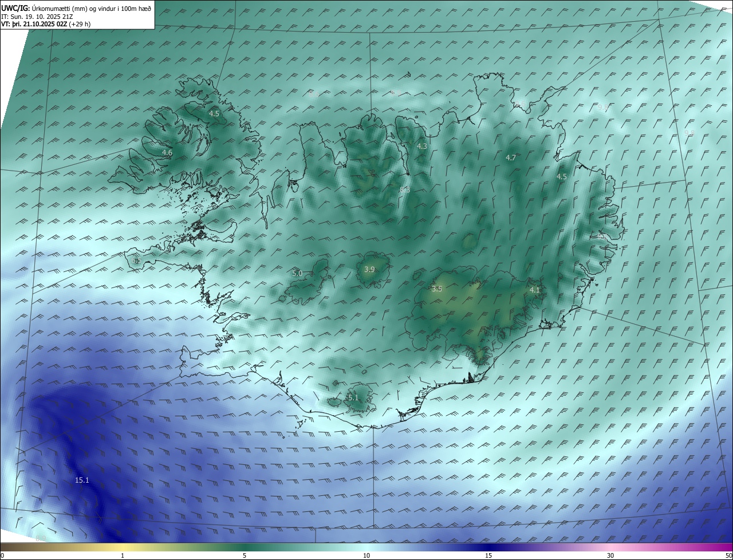Click the 3.9 value on Hofsjökull glacier
Viewport: 733px width, 560px height.
[369, 270]
